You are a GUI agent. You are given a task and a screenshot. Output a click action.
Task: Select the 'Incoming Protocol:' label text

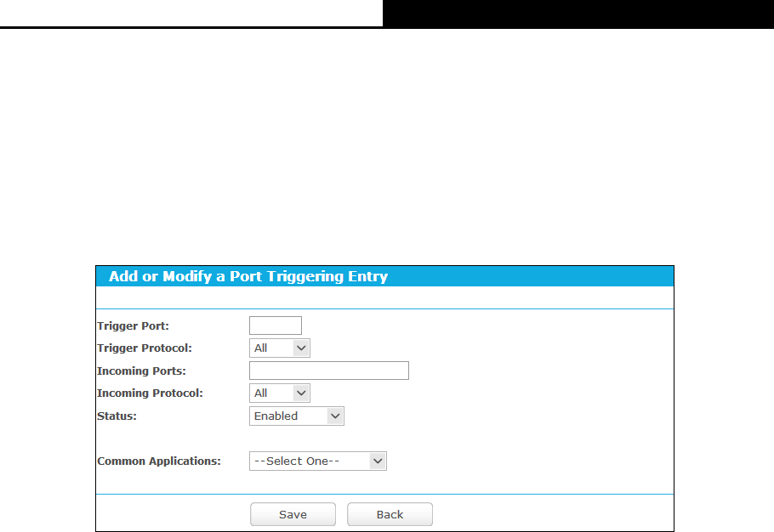point(150,393)
